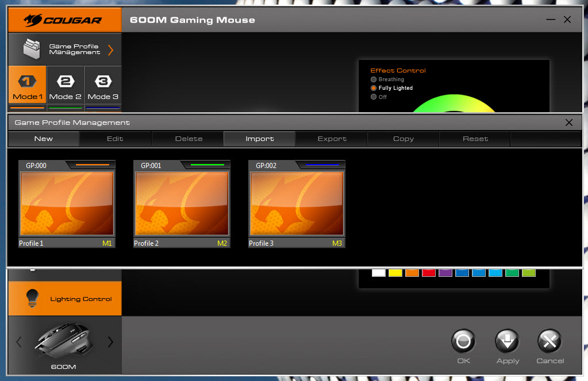Click the M1 mode tag
The height and width of the screenshot is (381, 588).
107,243
